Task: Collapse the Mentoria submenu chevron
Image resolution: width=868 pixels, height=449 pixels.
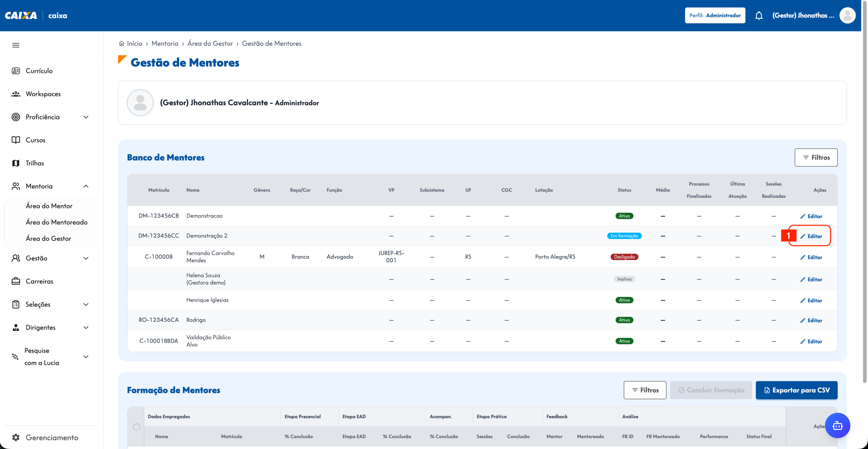Action: coord(86,186)
